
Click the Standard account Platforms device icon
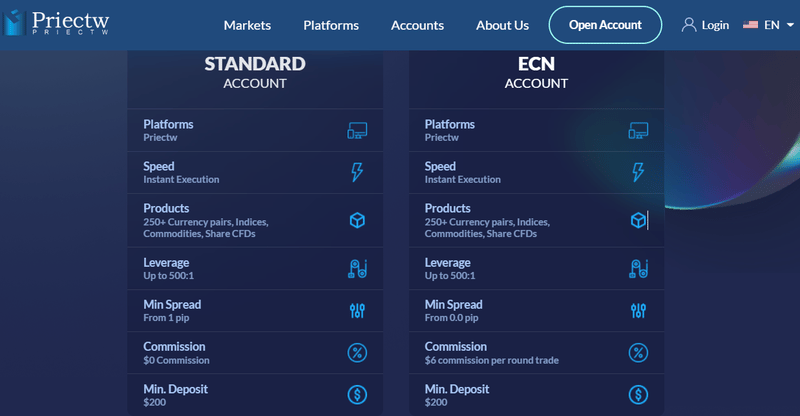point(357,131)
